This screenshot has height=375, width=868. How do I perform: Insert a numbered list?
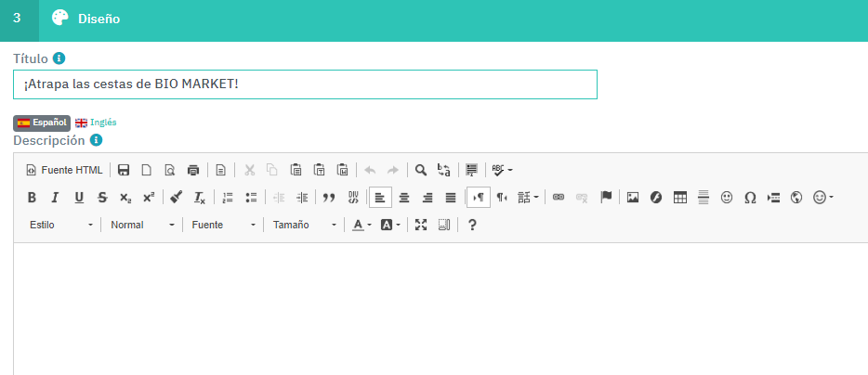point(228,198)
